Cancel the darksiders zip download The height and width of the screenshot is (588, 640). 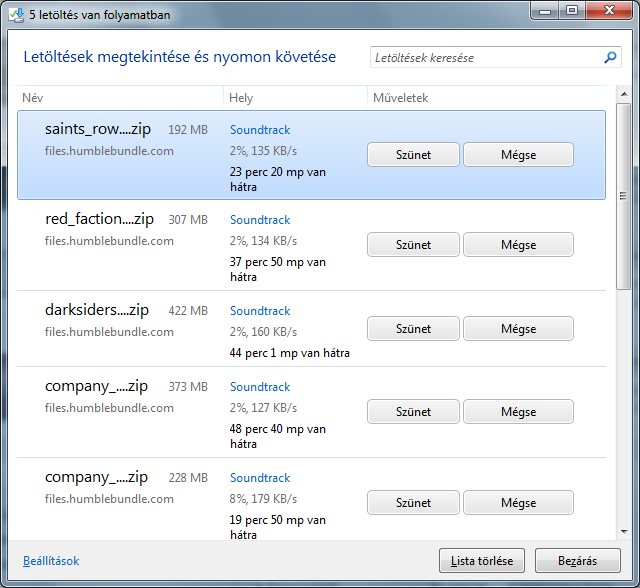click(x=518, y=329)
